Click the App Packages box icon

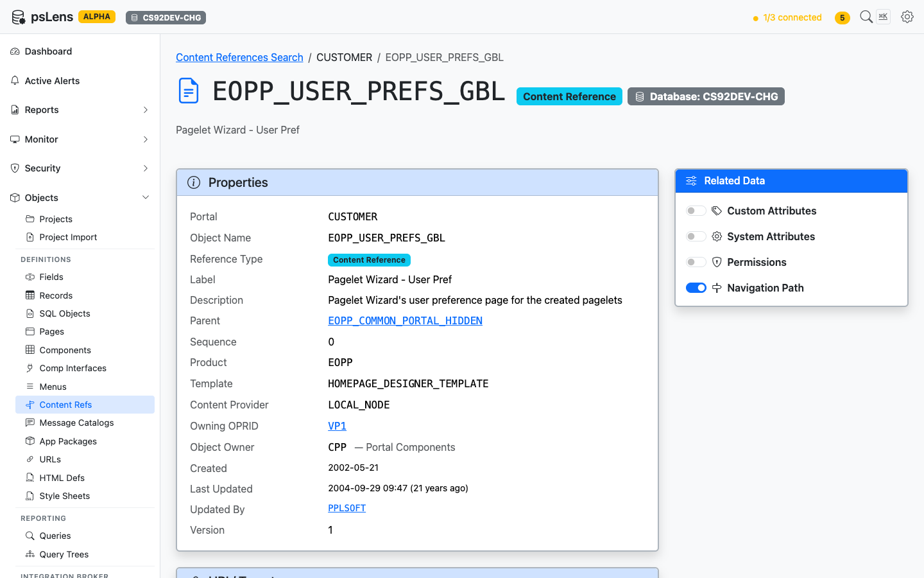point(30,441)
